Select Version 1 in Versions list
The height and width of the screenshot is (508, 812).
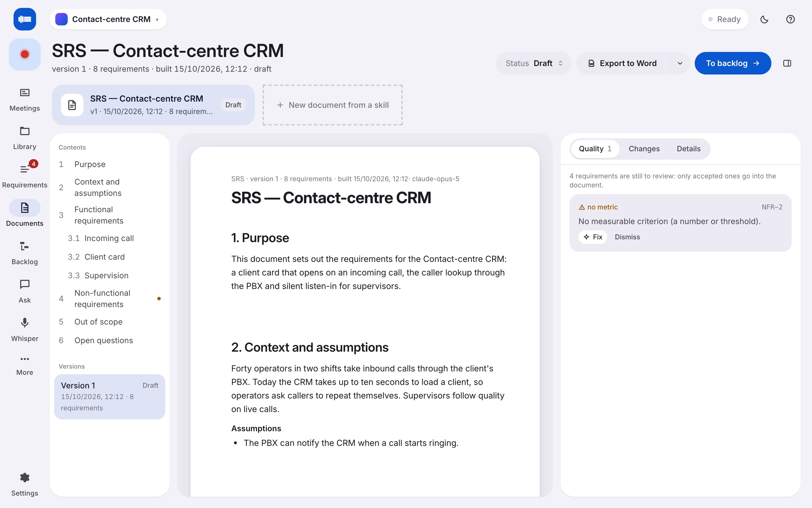109,397
